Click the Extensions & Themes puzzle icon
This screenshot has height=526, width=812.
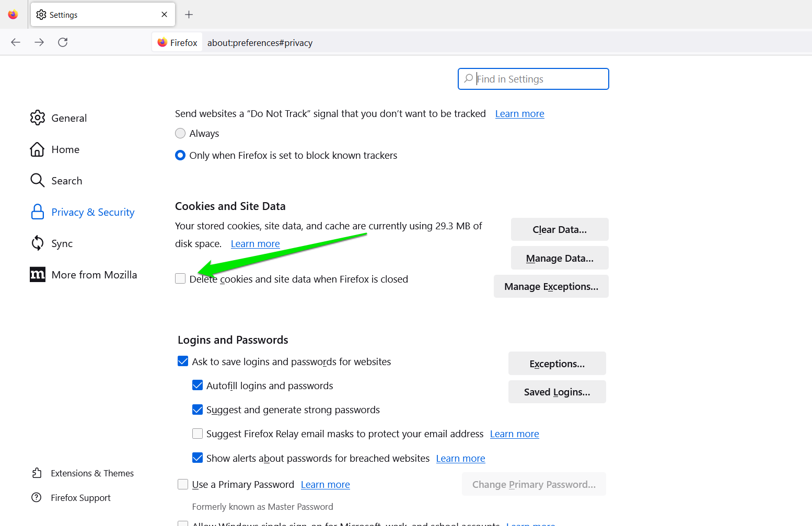click(37, 473)
